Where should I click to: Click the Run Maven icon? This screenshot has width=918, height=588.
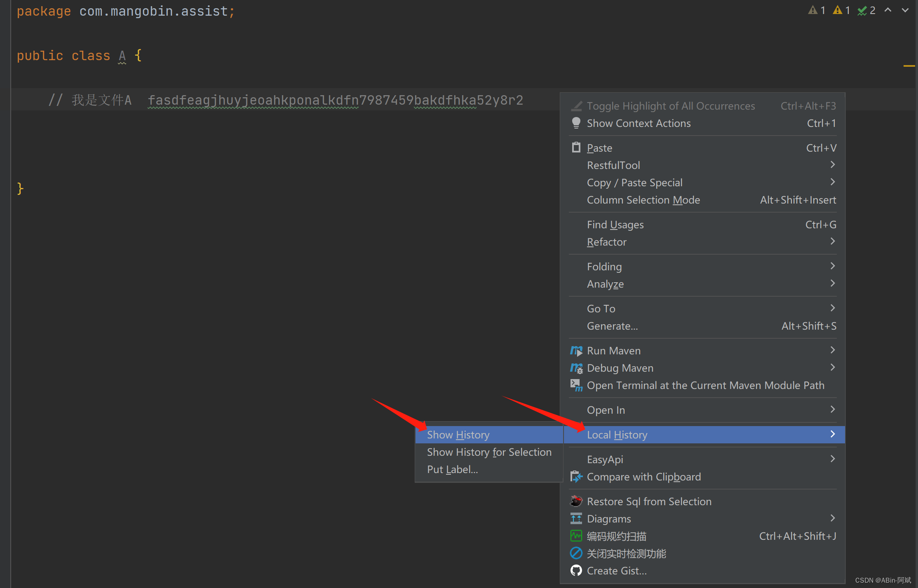(x=576, y=350)
